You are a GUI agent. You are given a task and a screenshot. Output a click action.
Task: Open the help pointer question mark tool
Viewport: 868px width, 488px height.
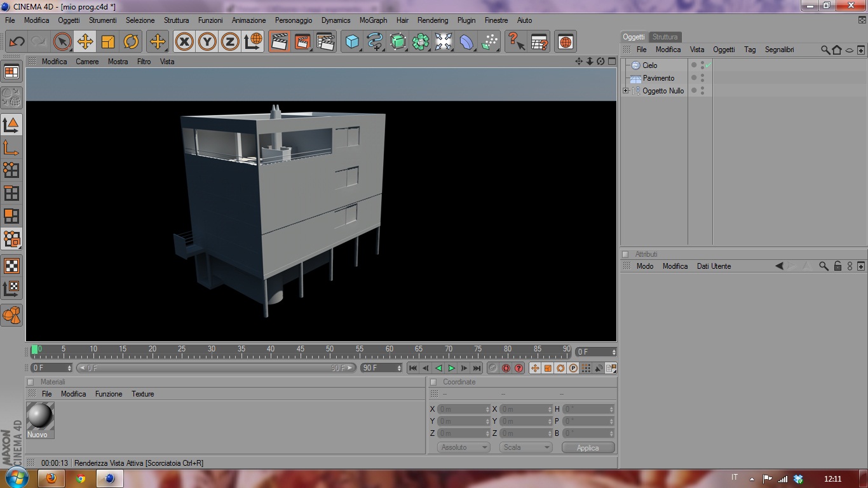pyautogui.click(x=515, y=42)
